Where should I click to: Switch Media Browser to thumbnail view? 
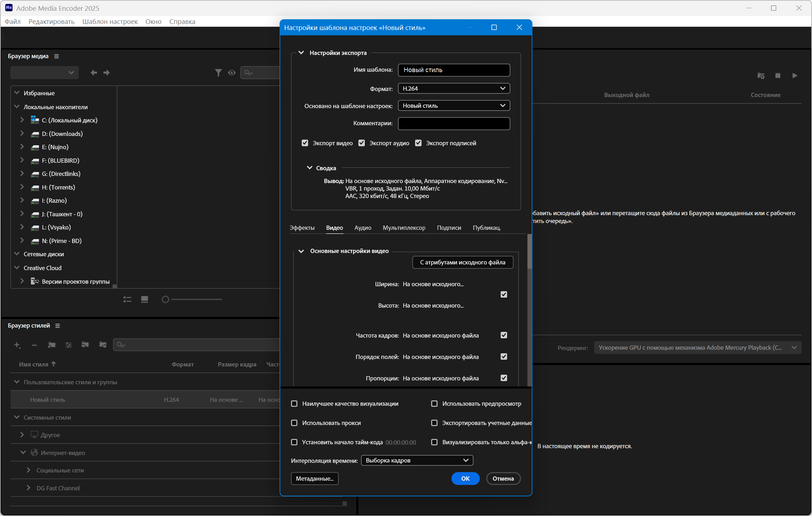tap(144, 299)
